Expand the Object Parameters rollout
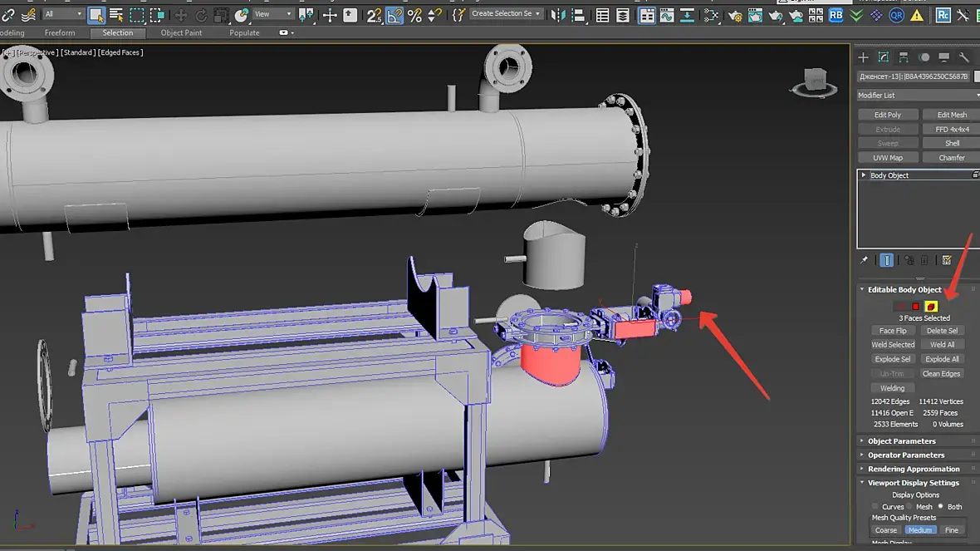Viewport: 980px width, 551px height. coord(901,441)
